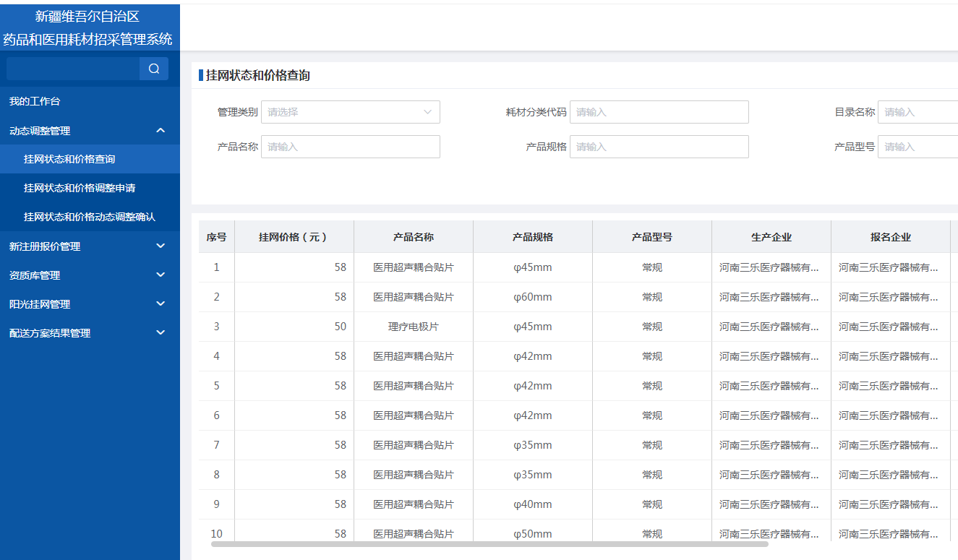Click the 挂网价格（元） column header
The height and width of the screenshot is (560, 958).
294,237
